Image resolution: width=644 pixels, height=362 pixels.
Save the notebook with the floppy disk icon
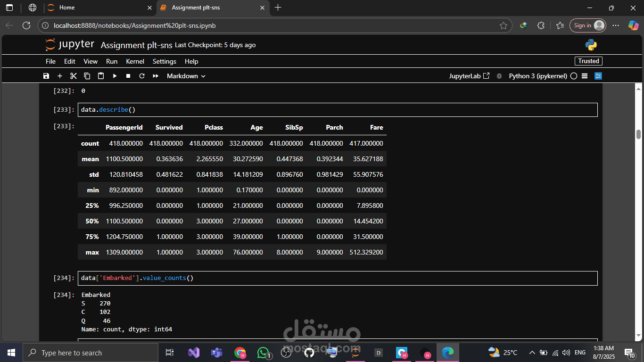click(46, 76)
